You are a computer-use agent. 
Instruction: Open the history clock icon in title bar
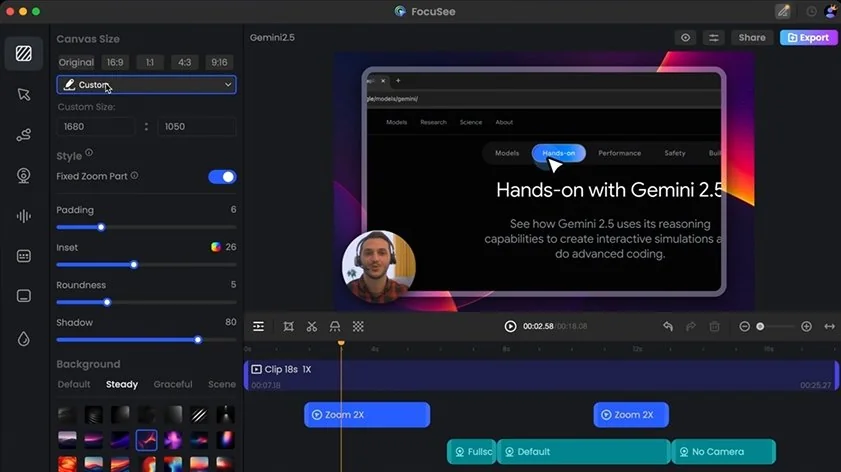(x=812, y=11)
